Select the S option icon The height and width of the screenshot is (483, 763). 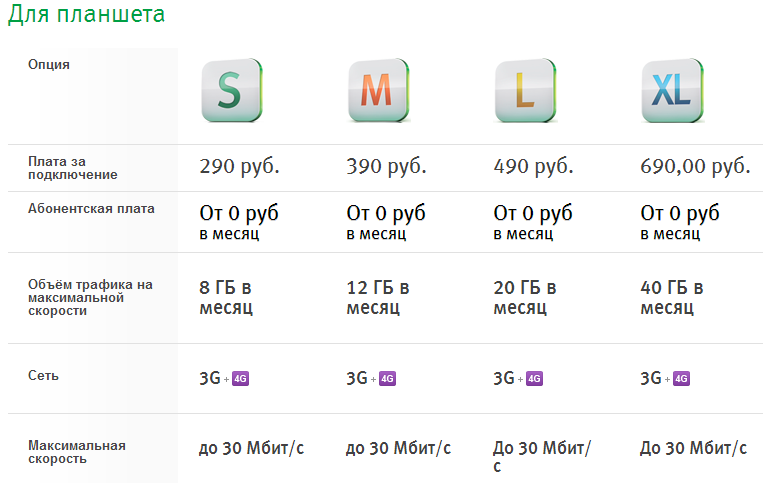click(232, 90)
